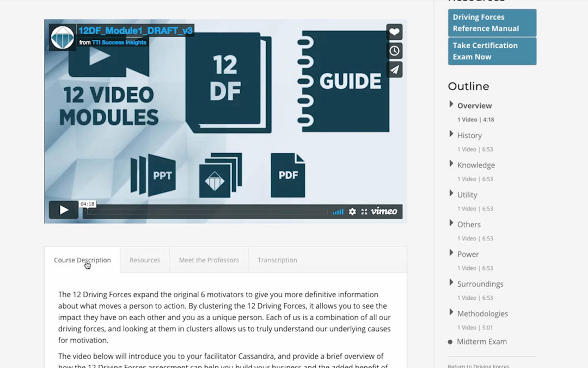The height and width of the screenshot is (368, 588).
Task: Click the share paper plane icon
Action: tap(394, 69)
